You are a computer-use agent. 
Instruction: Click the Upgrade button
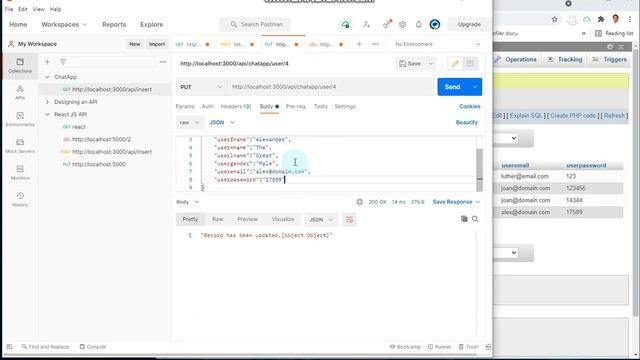click(x=469, y=24)
